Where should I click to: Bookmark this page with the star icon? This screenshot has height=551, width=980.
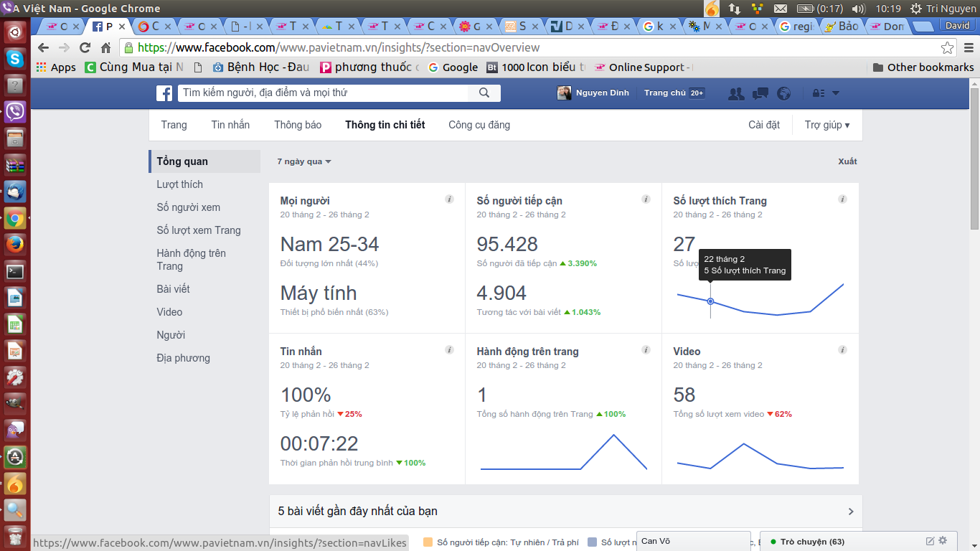point(948,48)
